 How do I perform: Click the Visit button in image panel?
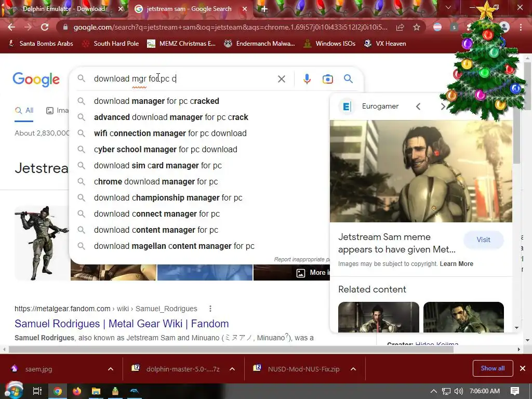point(483,240)
